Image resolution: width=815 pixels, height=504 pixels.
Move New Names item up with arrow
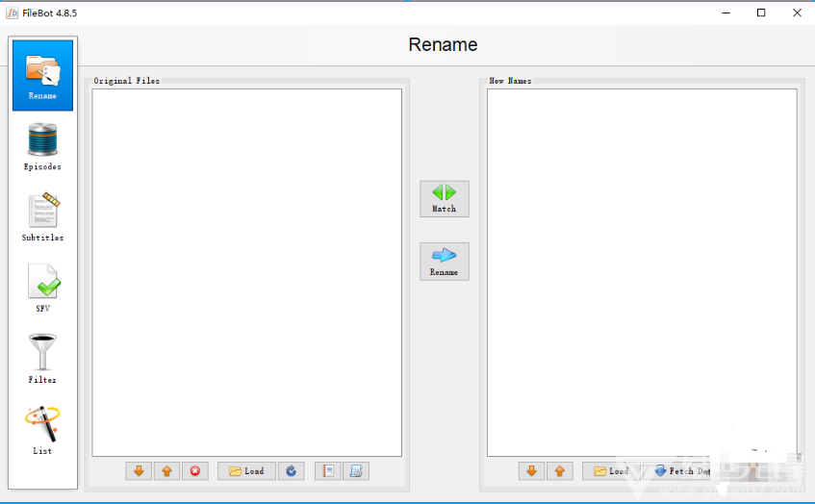[x=560, y=471]
